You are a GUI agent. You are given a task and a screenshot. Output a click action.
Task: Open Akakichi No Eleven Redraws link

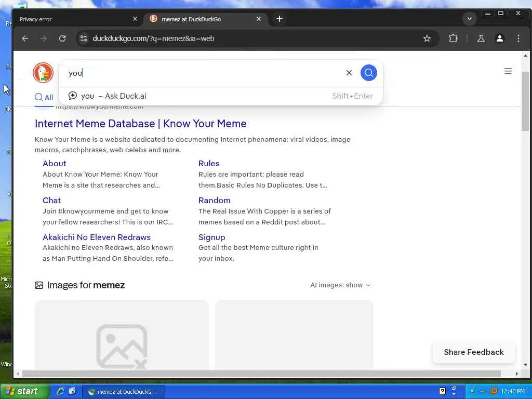(97, 237)
